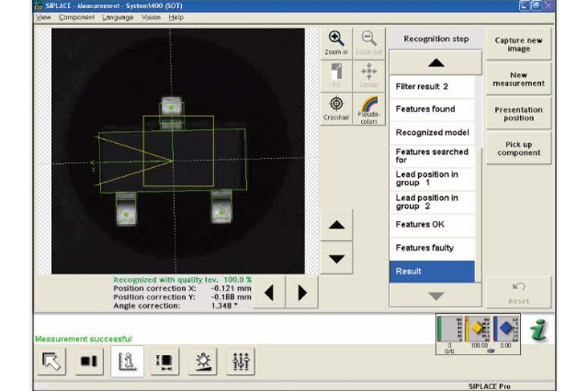Open the illumination light bulb settings icon
This screenshot has width=588, height=391.
[x=201, y=362]
